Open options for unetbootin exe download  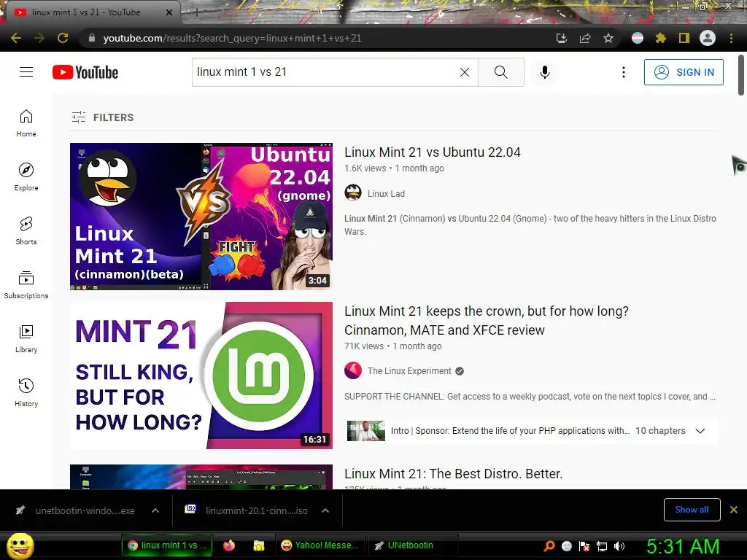[155, 510]
